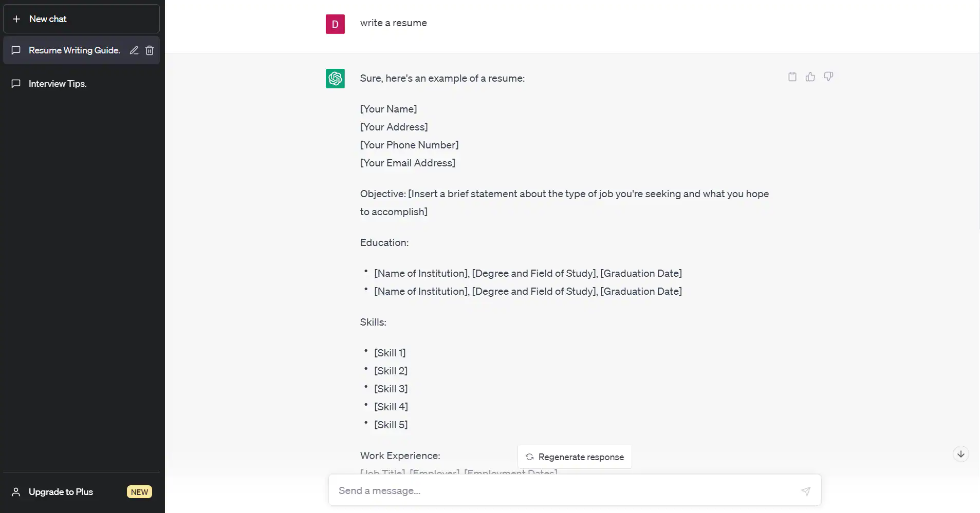Click the plus icon for New chat
The image size is (980, 513).
pos(16,19)
